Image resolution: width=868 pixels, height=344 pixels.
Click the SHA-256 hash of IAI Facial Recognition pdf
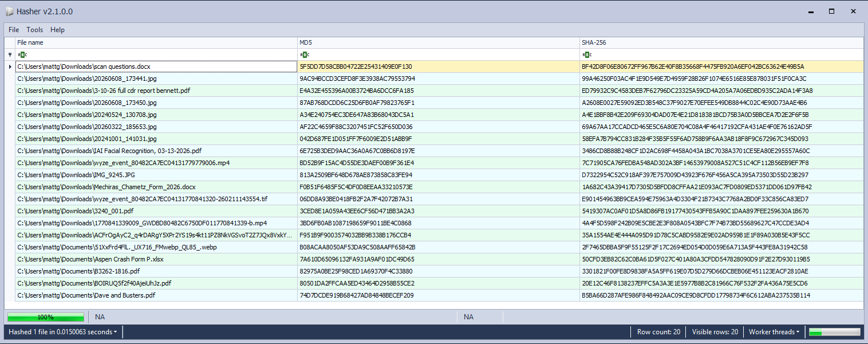tap(721, 151)
